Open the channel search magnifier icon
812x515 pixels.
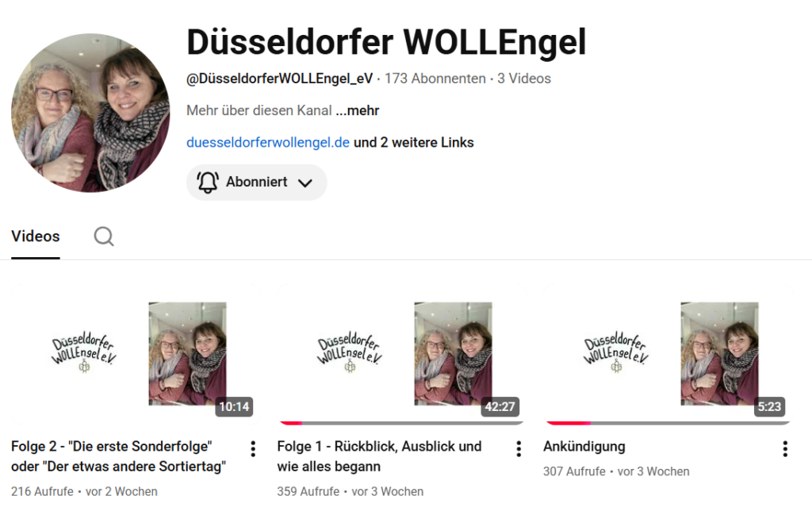pos(104,236)
